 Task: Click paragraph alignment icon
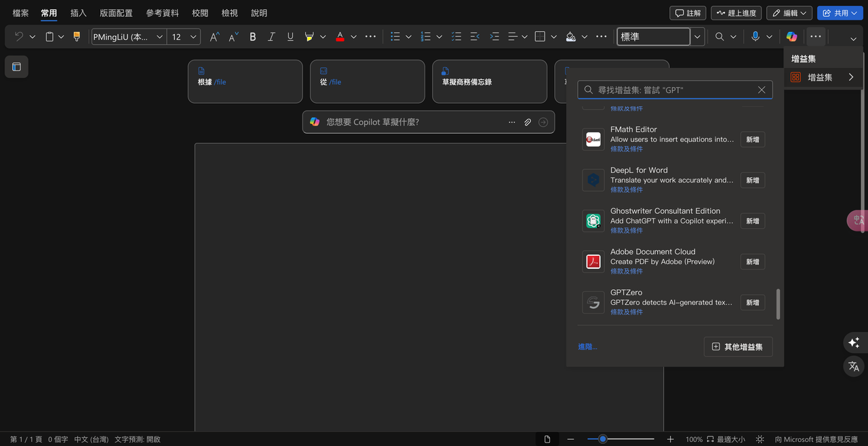(x=513, y=37)
